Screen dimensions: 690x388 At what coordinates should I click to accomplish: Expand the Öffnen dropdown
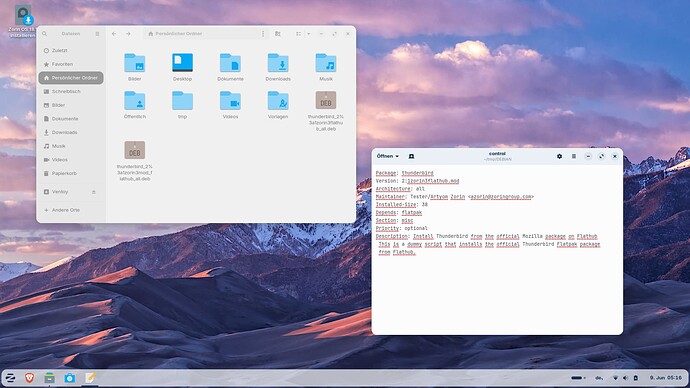pos(388,156)
